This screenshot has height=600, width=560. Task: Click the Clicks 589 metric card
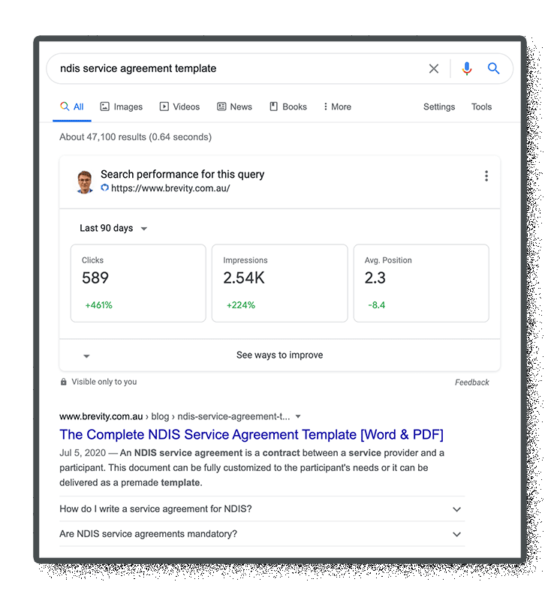pyautogui.click(x=138, y=283)
